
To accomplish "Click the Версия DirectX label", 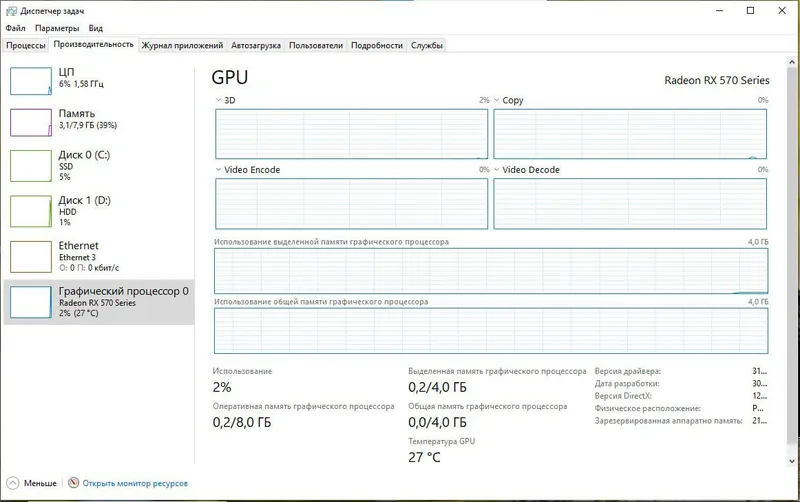I will (x=623, y=396).
